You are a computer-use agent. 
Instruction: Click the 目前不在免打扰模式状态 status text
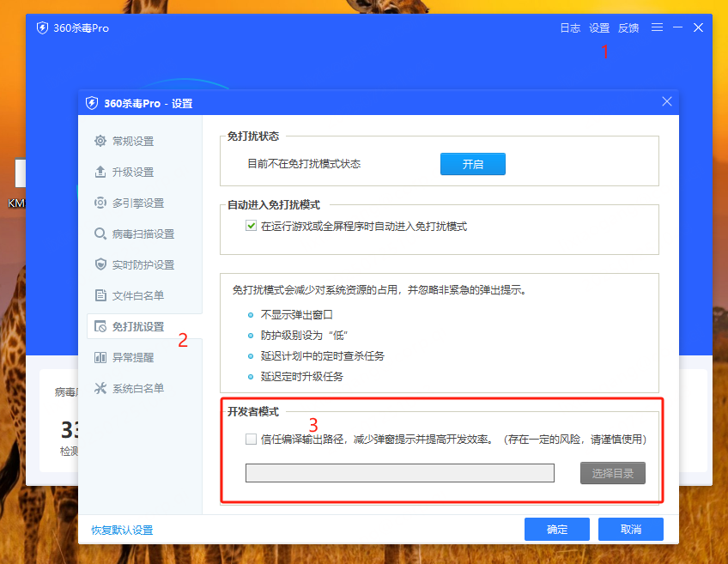click(304, 164)
